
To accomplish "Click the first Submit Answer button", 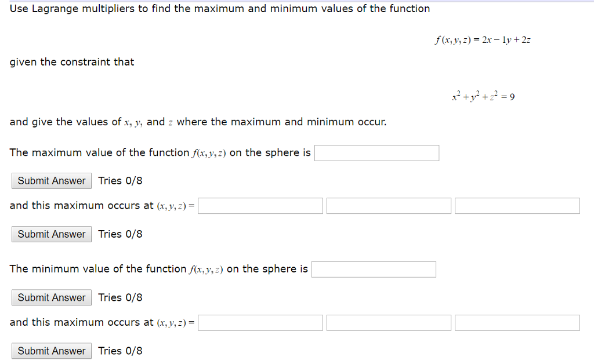I will pos(51,180).
